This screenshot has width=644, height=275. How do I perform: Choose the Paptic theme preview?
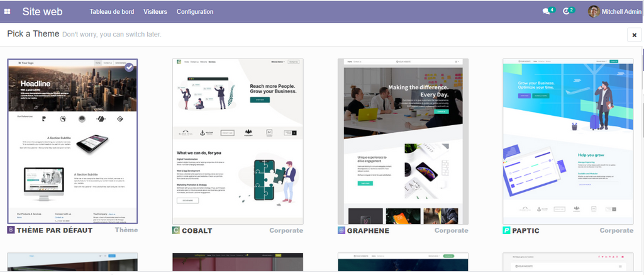[568, 142]
